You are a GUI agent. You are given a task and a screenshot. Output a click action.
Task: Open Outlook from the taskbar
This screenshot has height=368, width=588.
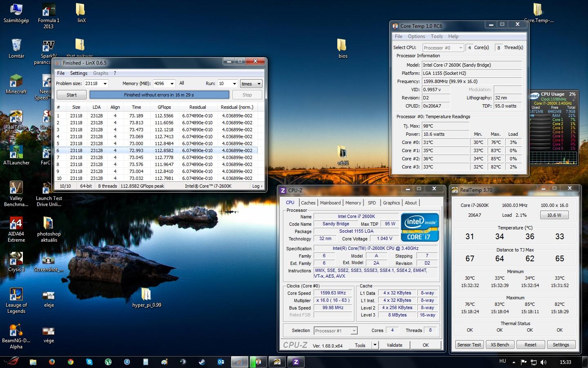tap(220, 361)
